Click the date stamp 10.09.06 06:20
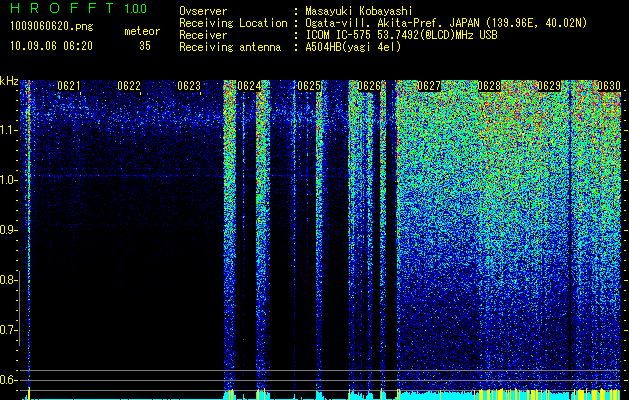 tap(51, 46)
